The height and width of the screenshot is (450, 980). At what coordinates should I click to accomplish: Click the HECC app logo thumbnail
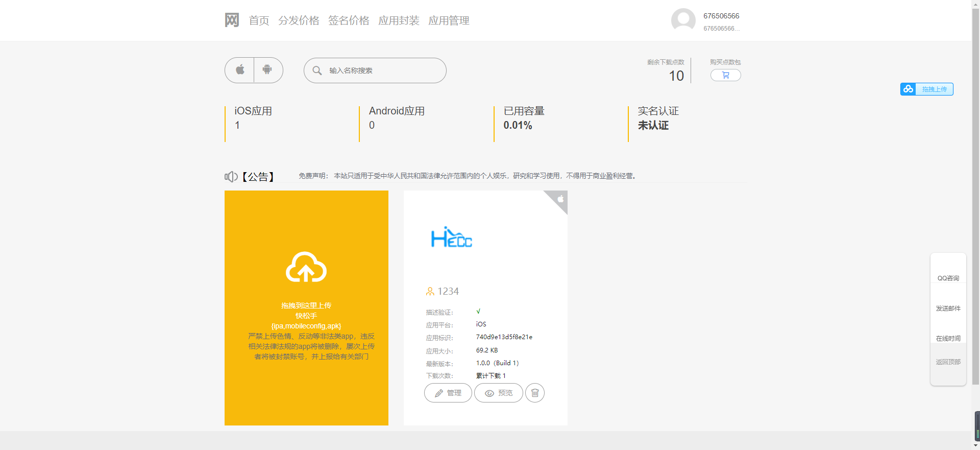click(x=452, y=238)
